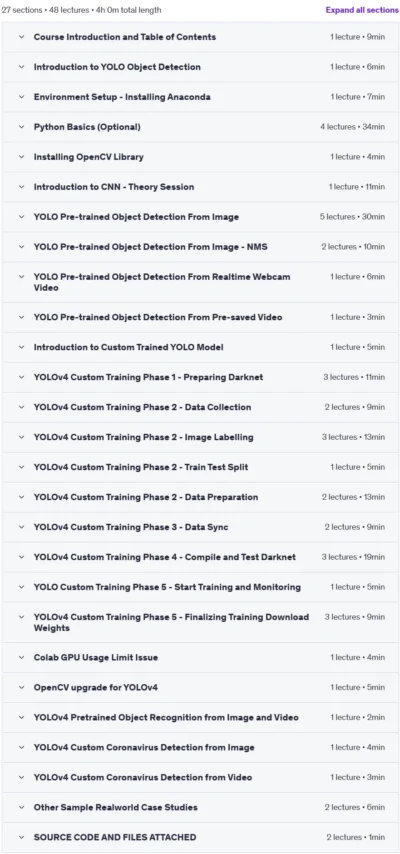This screenshot has height=854, width=400.
Task: Click chevron next to Other Sample Realworld Case Studies
Action: click(21, 807)
